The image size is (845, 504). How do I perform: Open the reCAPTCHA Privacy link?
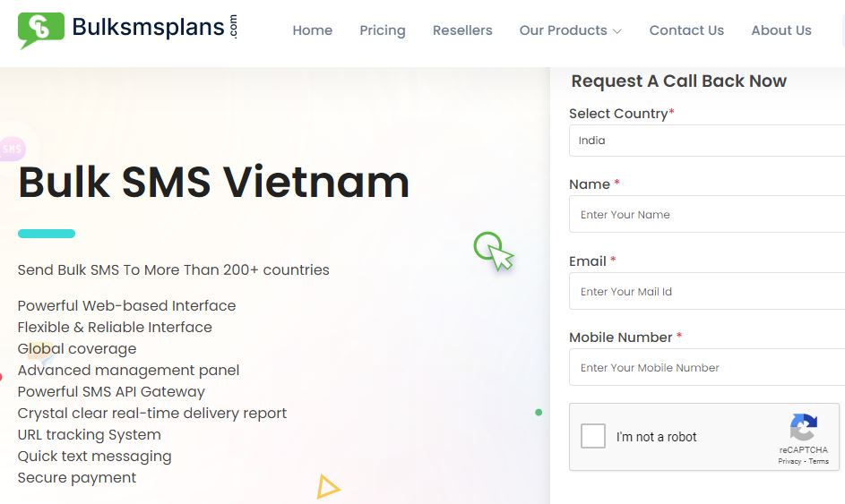[789, 461]
